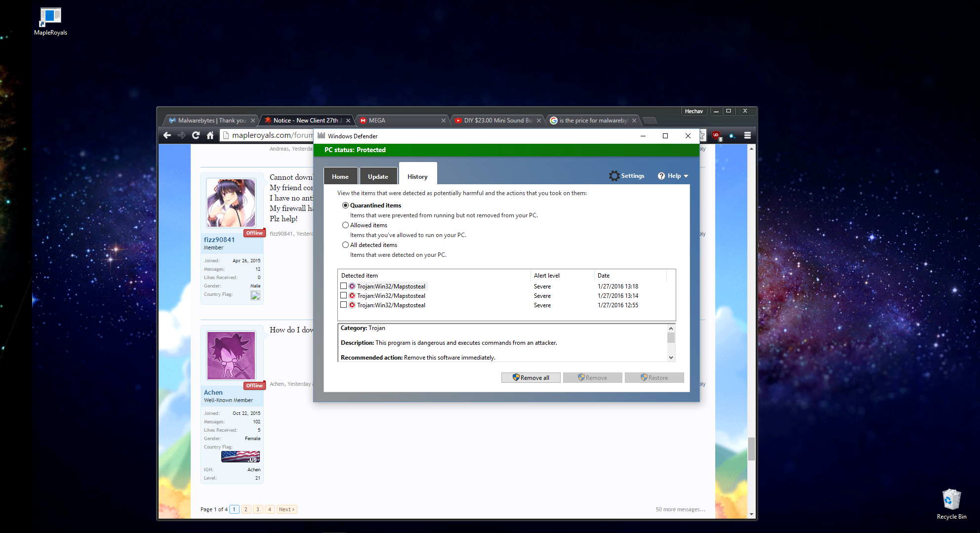Click the Windows Defender title bar icon

click(321, 136)
